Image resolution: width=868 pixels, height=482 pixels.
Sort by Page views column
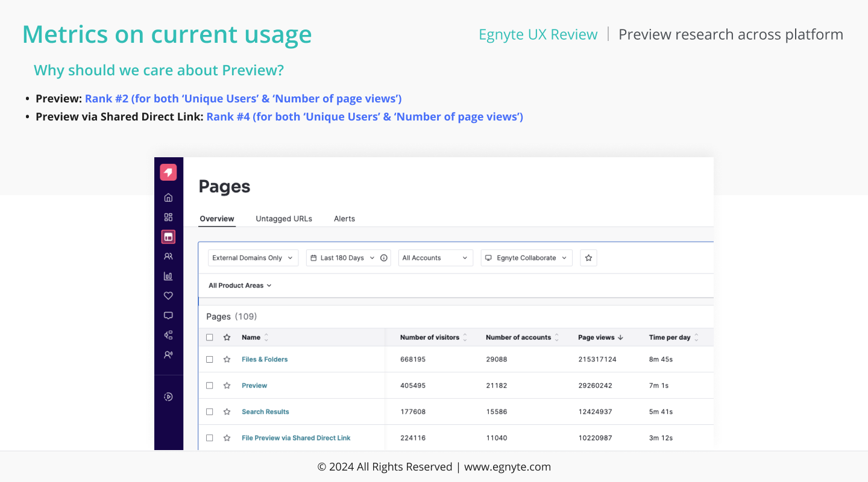tap(600, 337)
